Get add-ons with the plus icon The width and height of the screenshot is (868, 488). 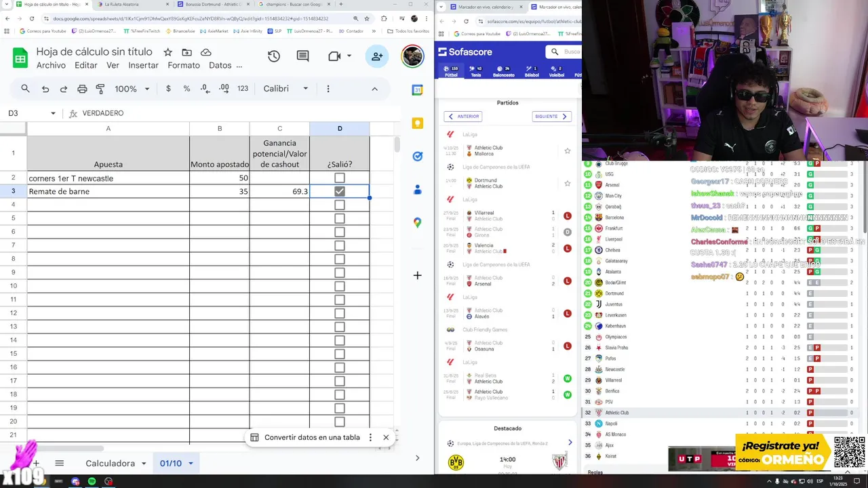pos(418,275)
